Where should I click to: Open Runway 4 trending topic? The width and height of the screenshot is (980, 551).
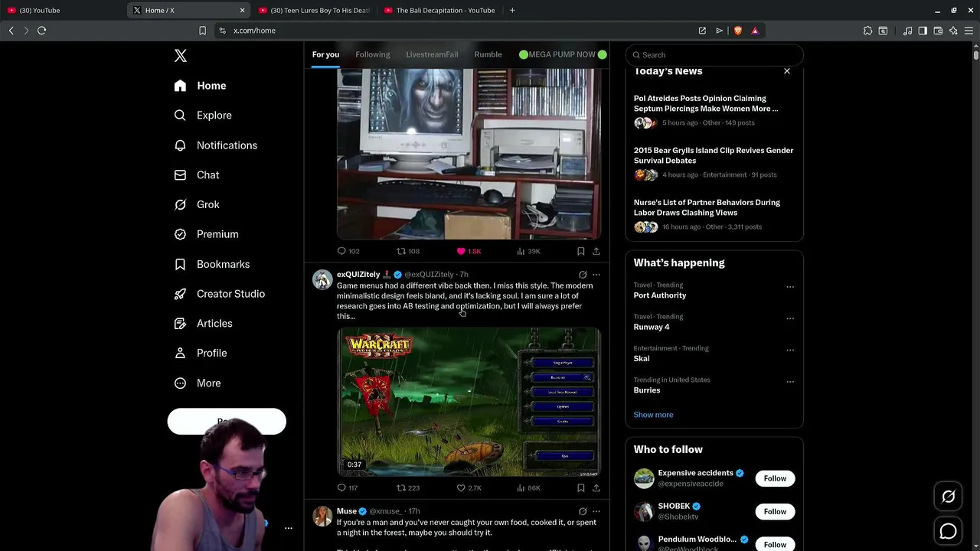[x=652, y=327]
